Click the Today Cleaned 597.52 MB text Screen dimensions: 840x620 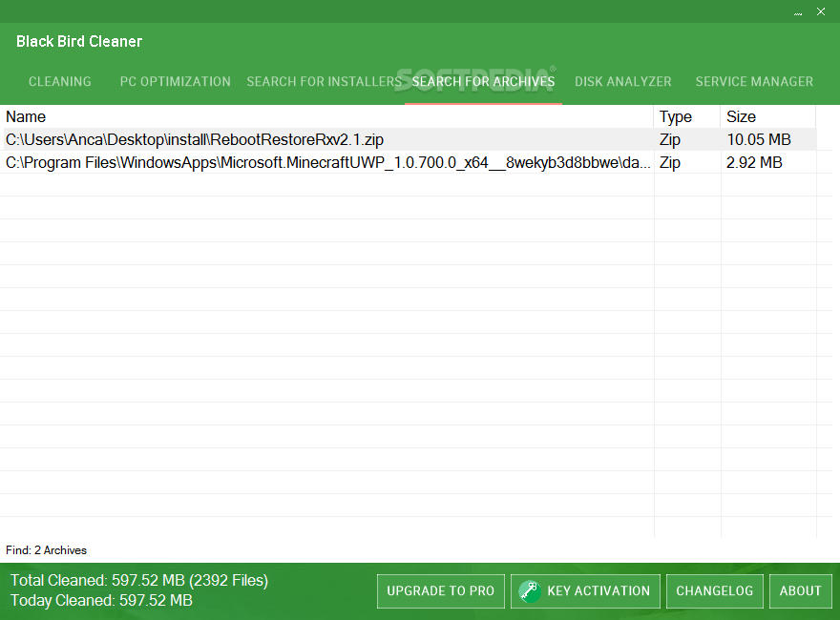tap(101, 600)
